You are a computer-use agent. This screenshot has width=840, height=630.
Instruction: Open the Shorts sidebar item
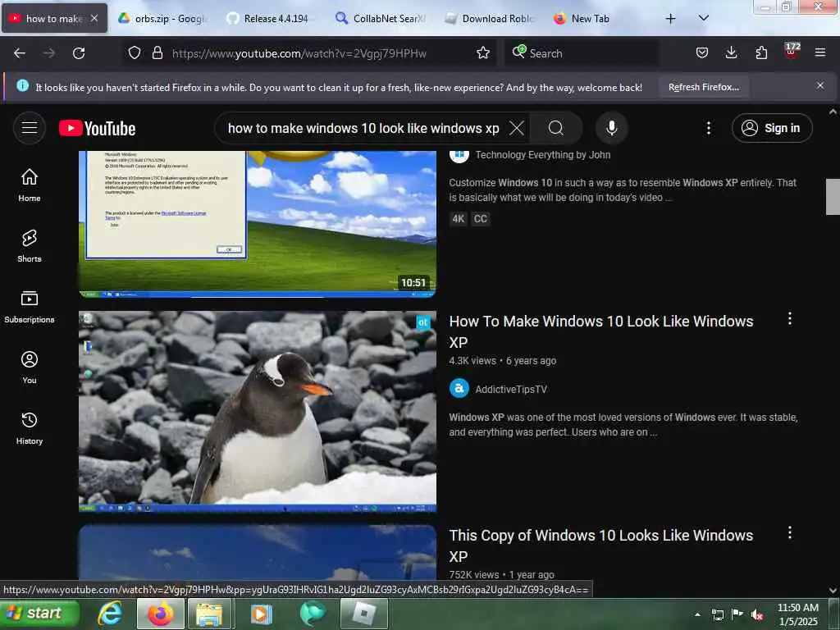click(30, 246)
